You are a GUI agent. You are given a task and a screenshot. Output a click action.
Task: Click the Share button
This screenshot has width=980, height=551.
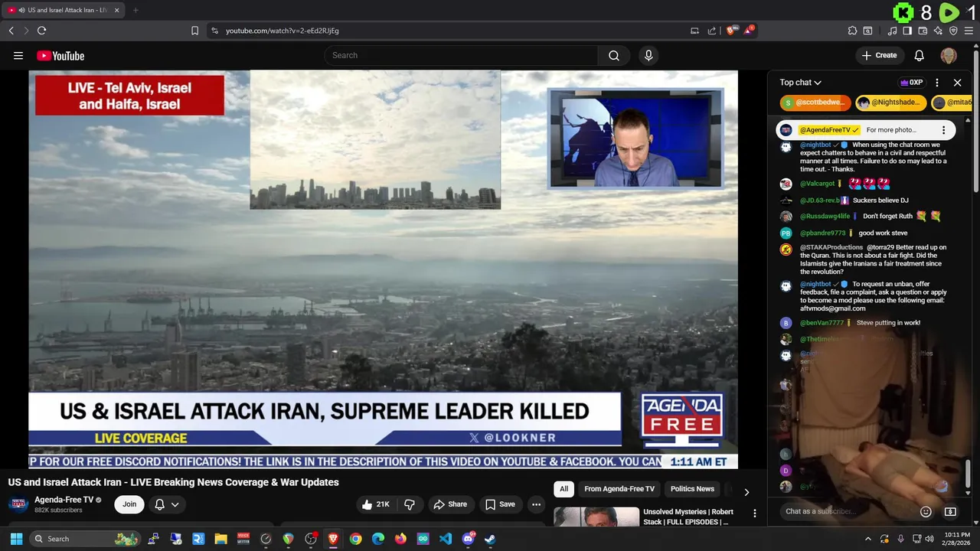tap(449, 504)
